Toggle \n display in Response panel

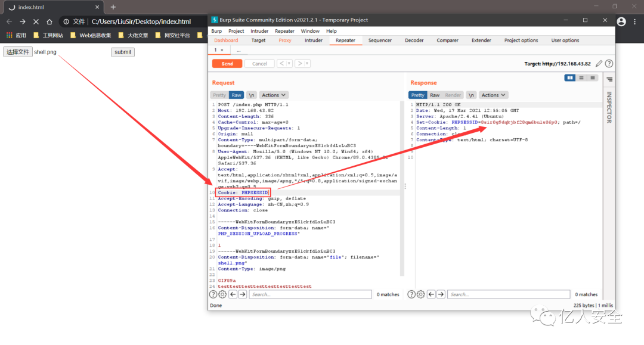471,95
